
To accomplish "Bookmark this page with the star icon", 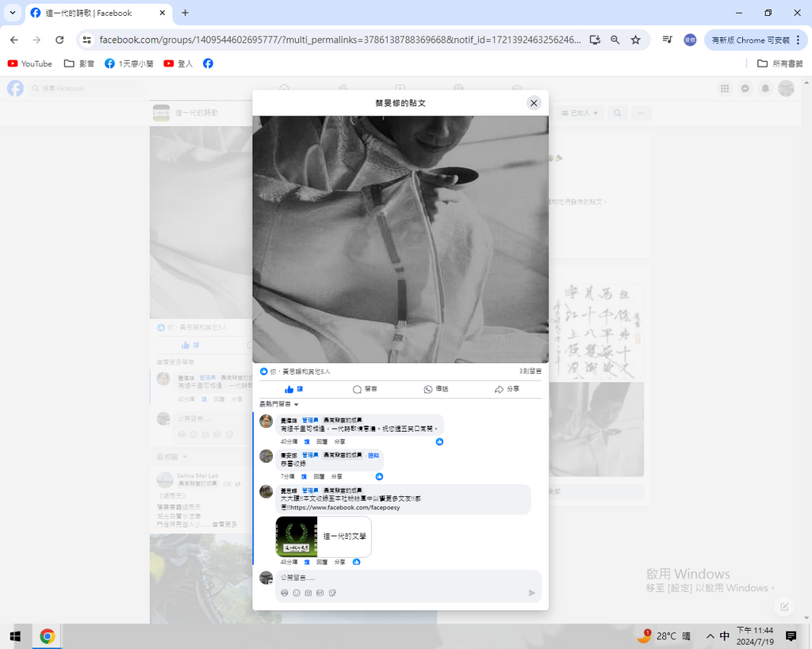I will point(635,40).
